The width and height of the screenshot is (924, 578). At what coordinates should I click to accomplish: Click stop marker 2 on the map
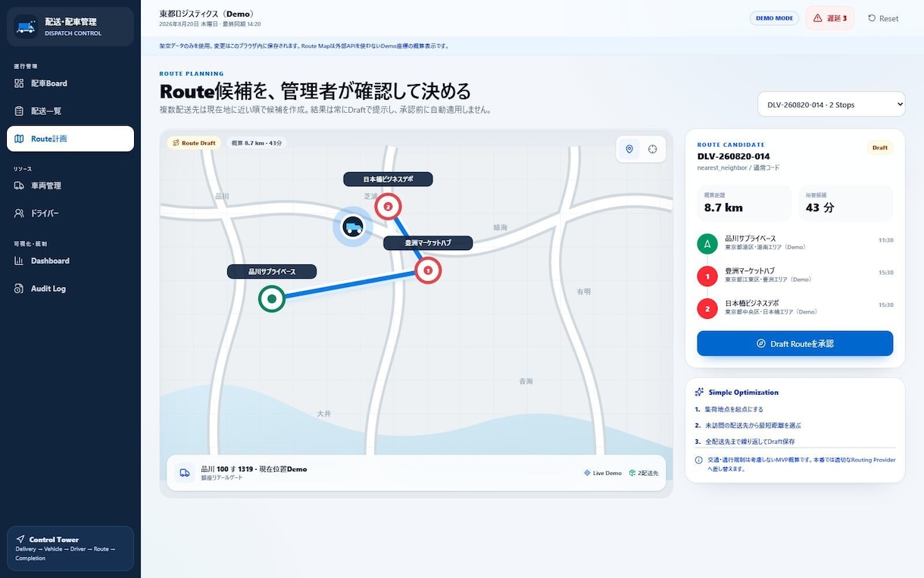point(389,206)
